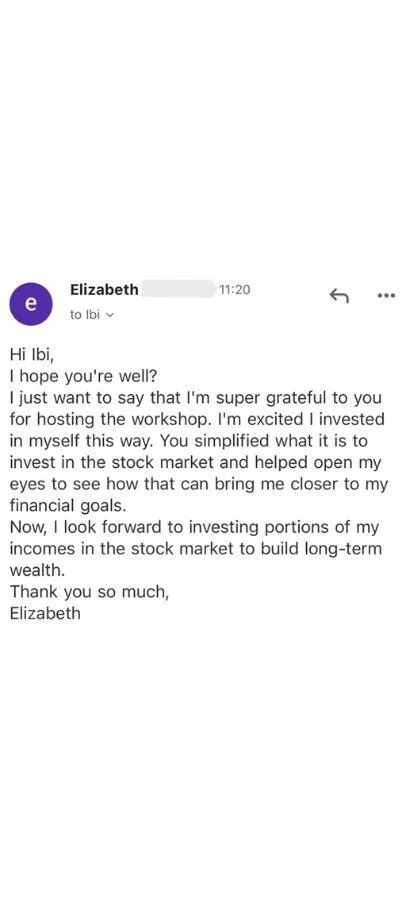The image size is (406, 898).
Task: Open the three-dot more options menu
Action: [x=386, y=296]
